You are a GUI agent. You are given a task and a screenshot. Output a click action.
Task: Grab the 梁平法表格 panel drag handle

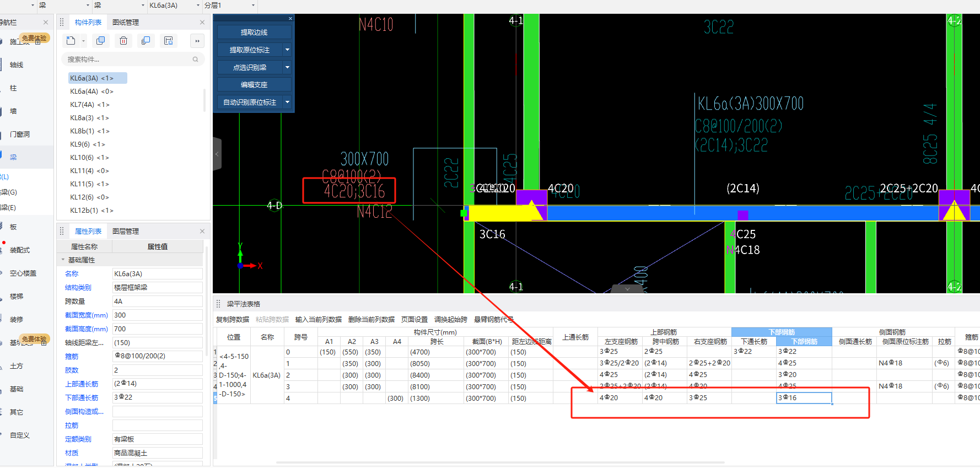(x=218, y=304)
